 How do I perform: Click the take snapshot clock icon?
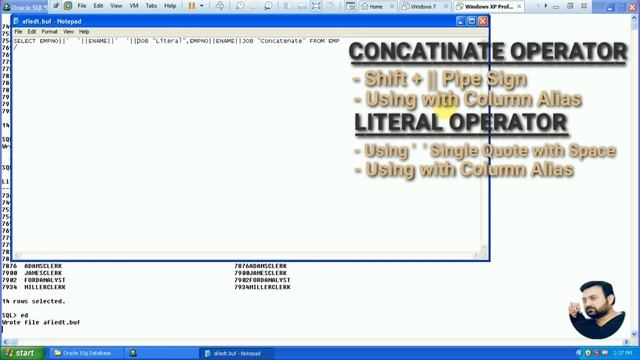[x=240, y=6]
